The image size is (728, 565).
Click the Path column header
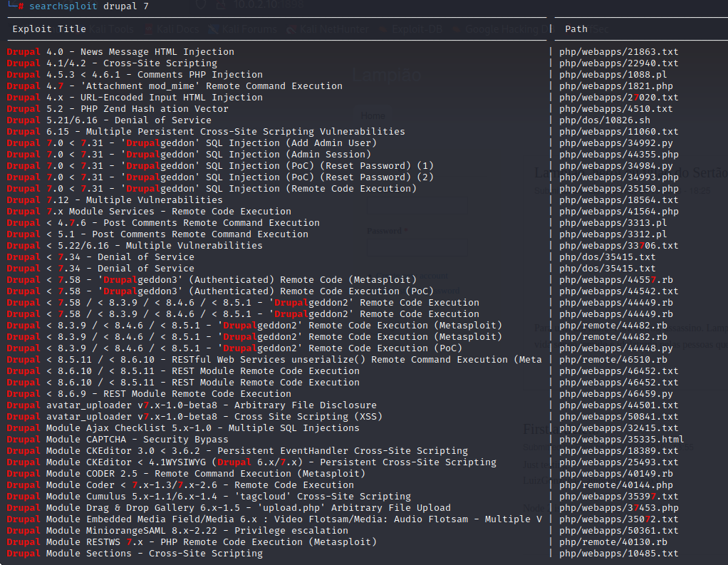click(x=576, y=29)
